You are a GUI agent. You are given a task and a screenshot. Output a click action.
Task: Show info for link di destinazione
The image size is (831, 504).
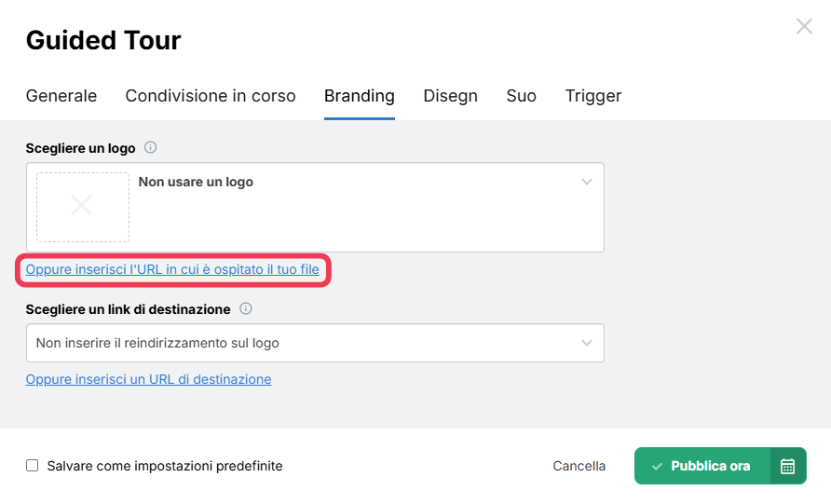click(245, 308)
